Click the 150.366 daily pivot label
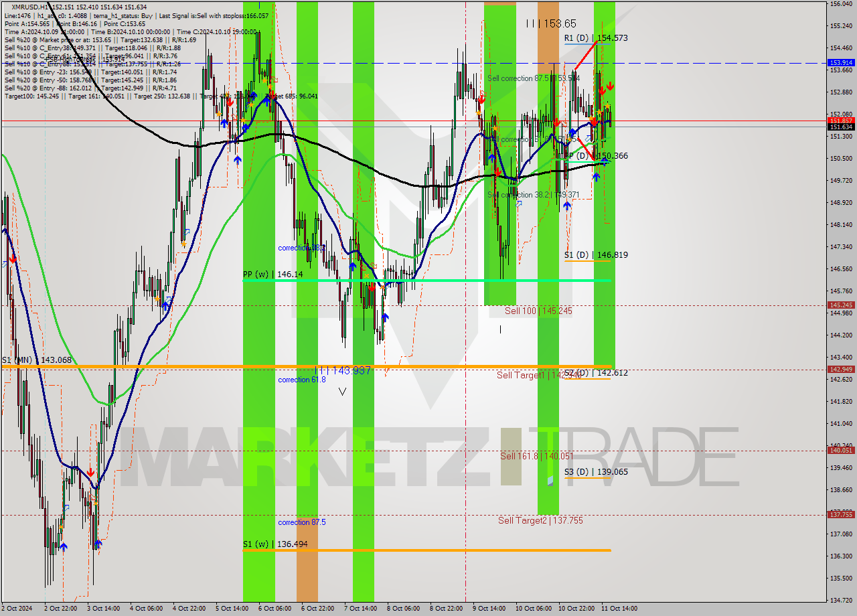 (x=595, y=156)
